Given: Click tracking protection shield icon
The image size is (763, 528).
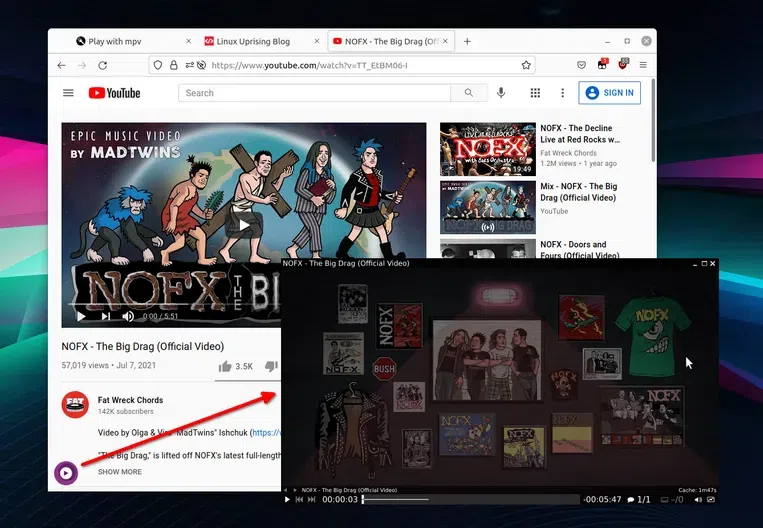Looking at the screenshot, I should click(158, 65).
